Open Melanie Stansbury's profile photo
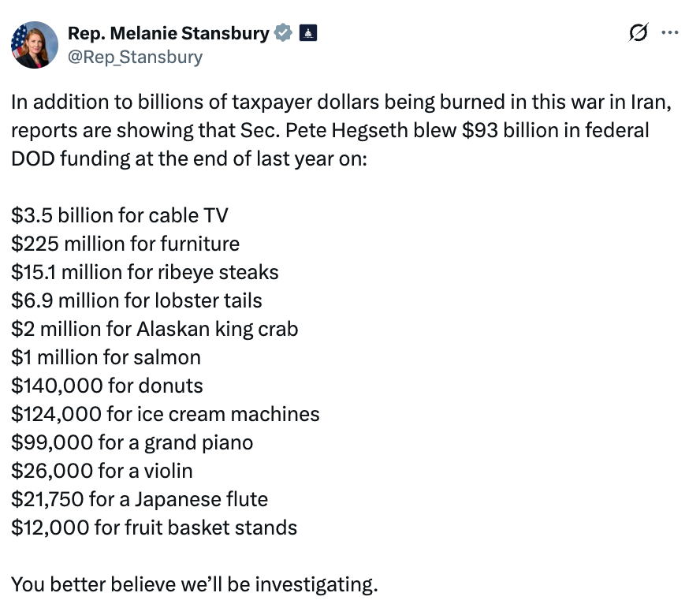700x604 pixels. coord(35,44)
